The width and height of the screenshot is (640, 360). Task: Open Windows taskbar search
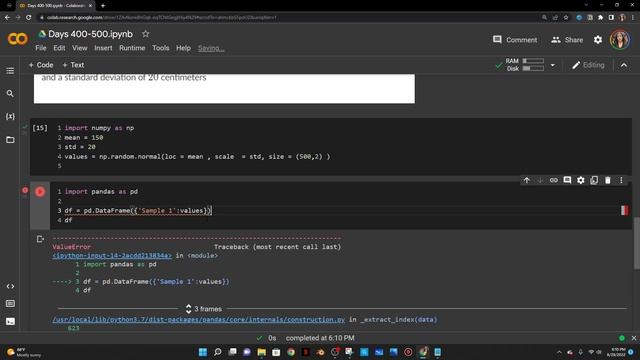click(218, 352)
